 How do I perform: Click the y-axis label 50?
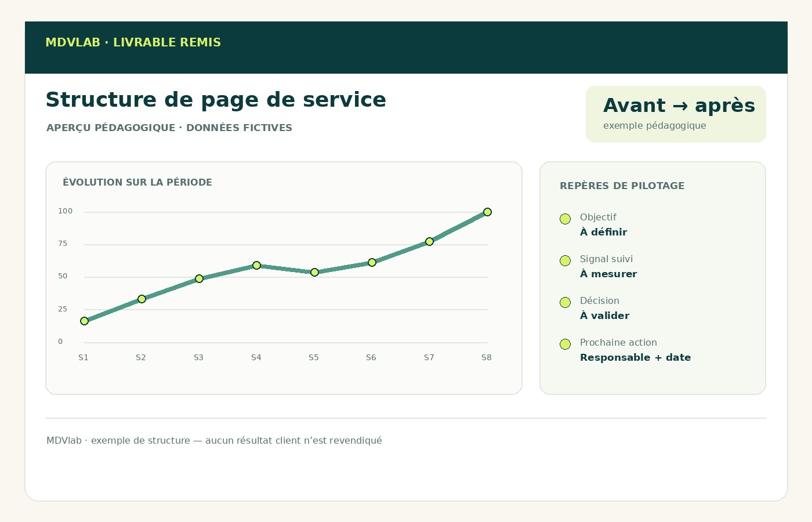point(63,276)
